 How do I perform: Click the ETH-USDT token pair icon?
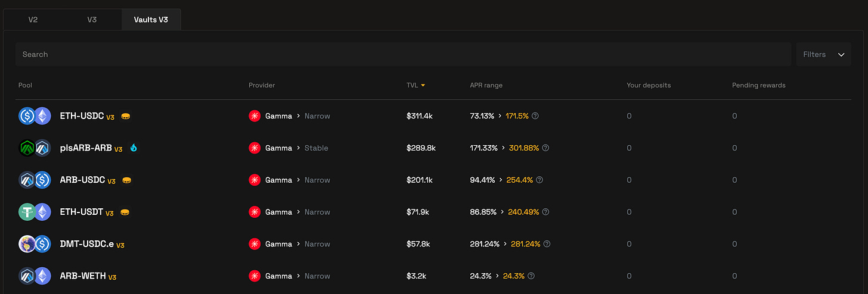35,212
